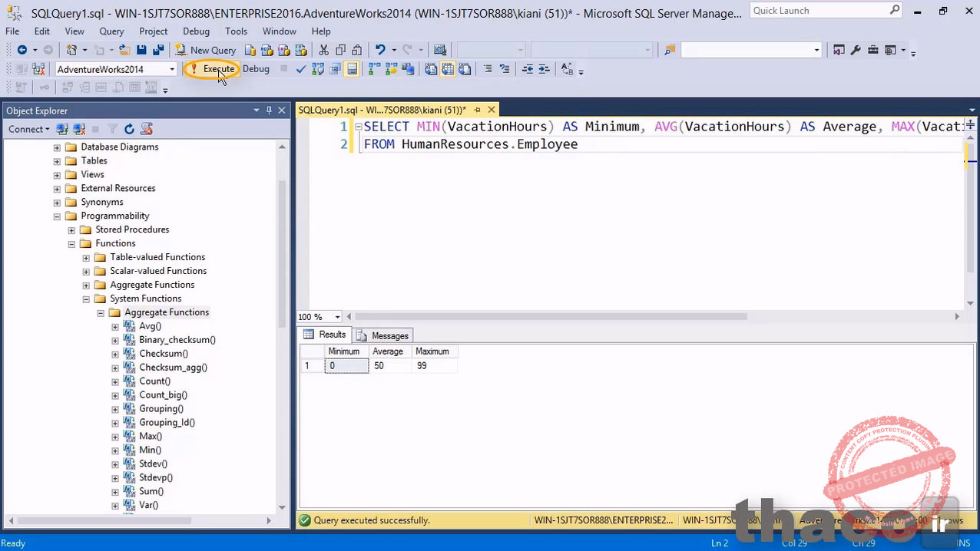This screenshot has width=980, height=551.
Task: Click the Connect Object Explorer icon
Action: [63, 130]
